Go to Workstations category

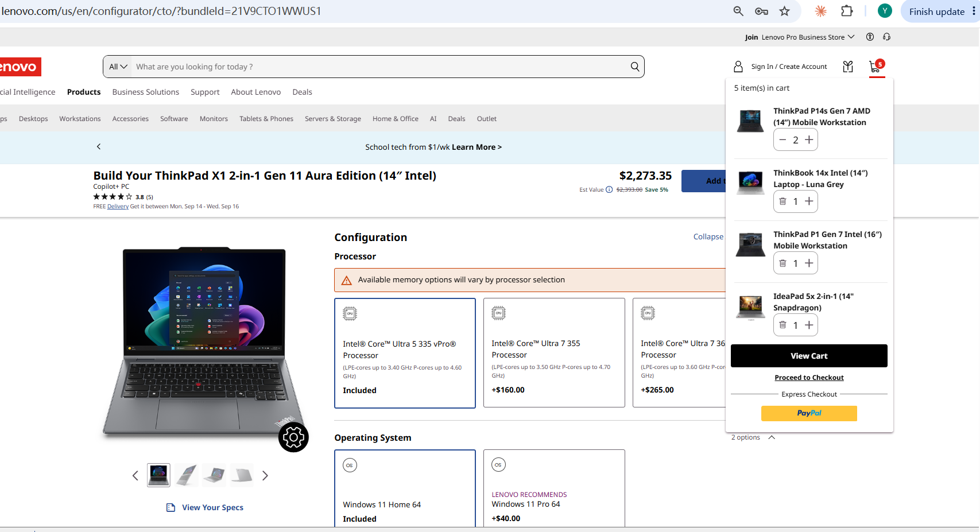(x=80, y=119)
